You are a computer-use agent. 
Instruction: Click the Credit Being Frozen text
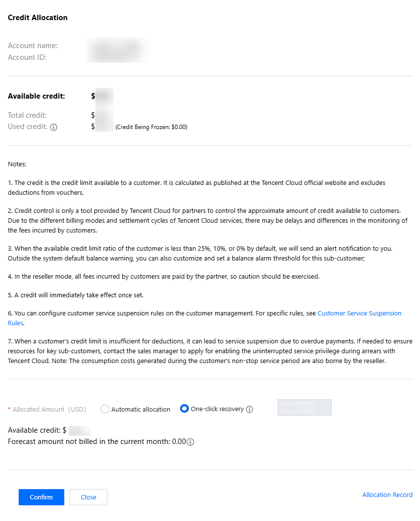pos(151,127)
